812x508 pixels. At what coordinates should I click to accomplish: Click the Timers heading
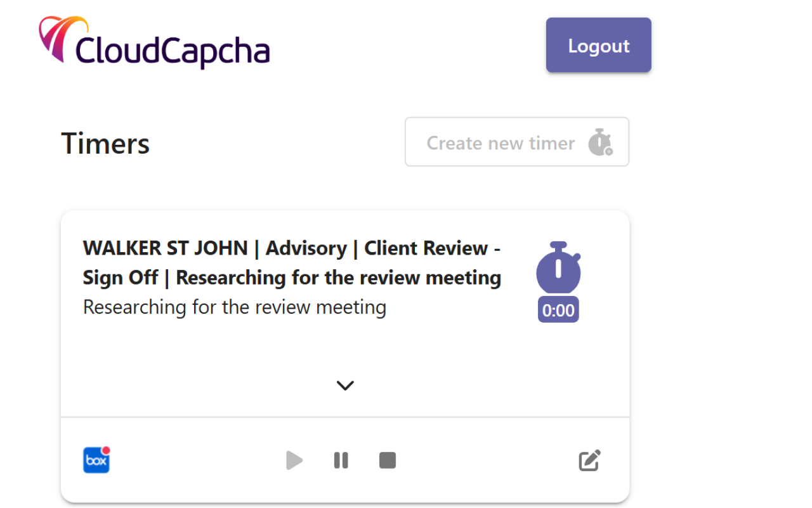[x=105, y=144]
